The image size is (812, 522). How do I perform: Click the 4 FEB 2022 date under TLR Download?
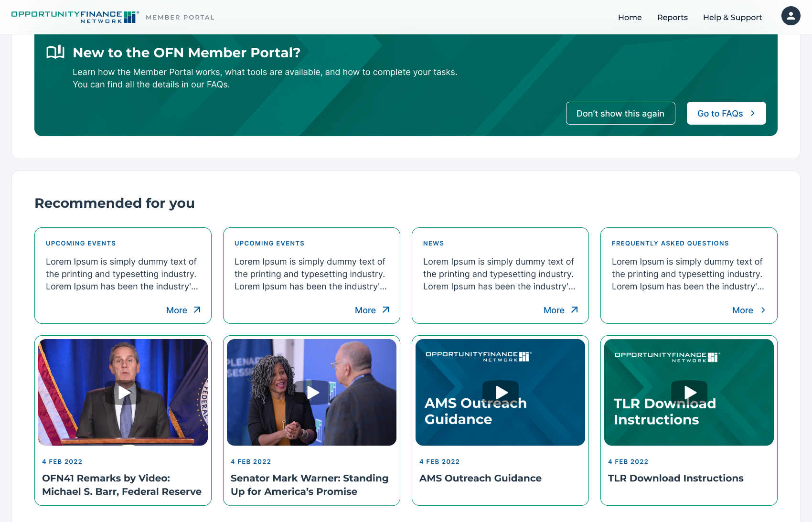pos(628,461)
